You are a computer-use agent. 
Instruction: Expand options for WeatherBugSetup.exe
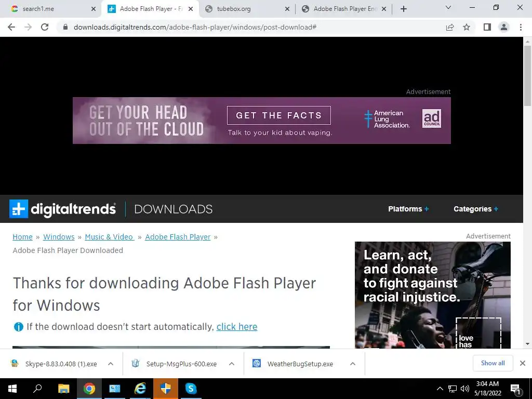point(353,364)
